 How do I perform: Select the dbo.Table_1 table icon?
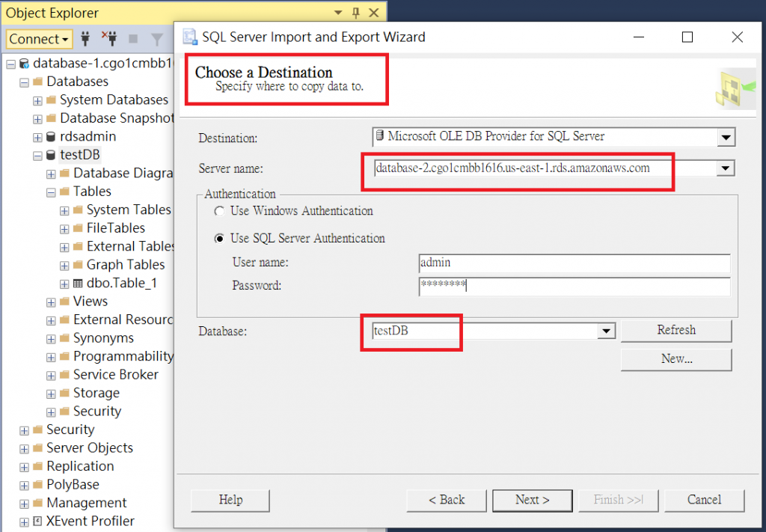(78, 284)
